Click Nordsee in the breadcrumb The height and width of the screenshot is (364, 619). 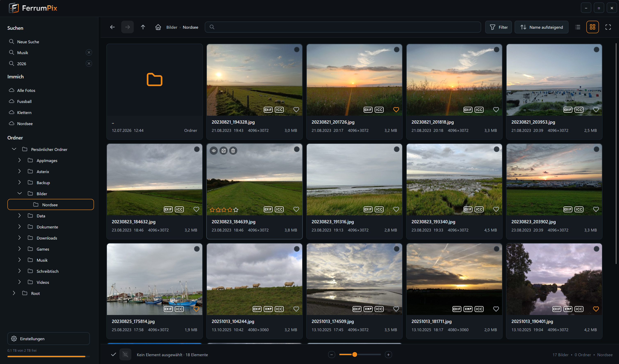pos(190,27)
